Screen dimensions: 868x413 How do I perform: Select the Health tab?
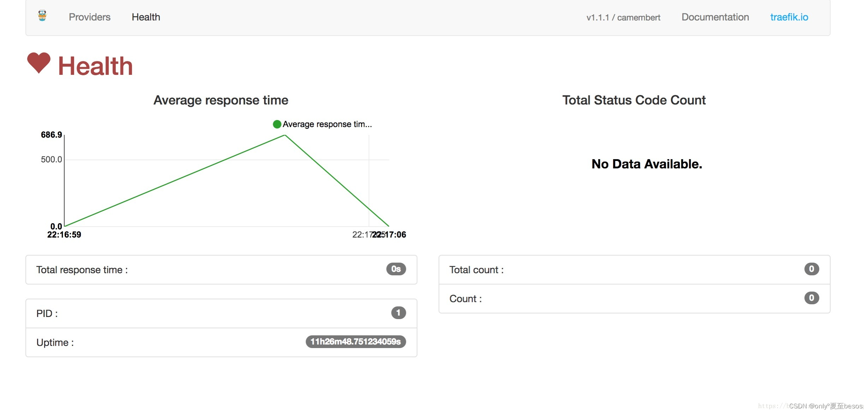coord(145,17)
